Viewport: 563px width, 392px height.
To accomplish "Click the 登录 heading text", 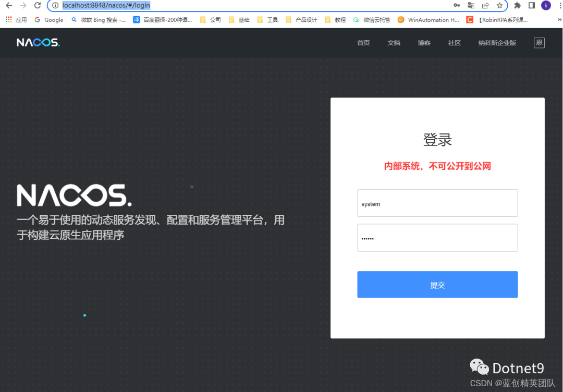I will pos(437,140).
